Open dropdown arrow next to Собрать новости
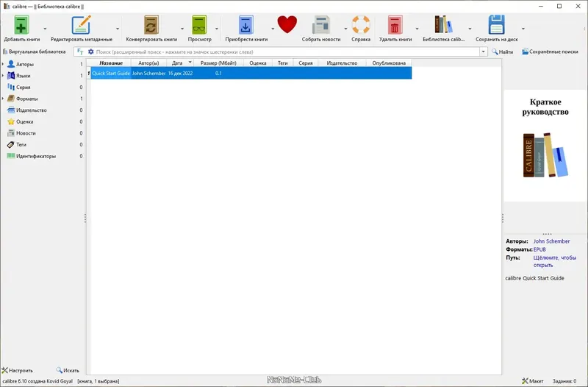The width and height of the screenshot is (588, 387). tap(345, 29)
